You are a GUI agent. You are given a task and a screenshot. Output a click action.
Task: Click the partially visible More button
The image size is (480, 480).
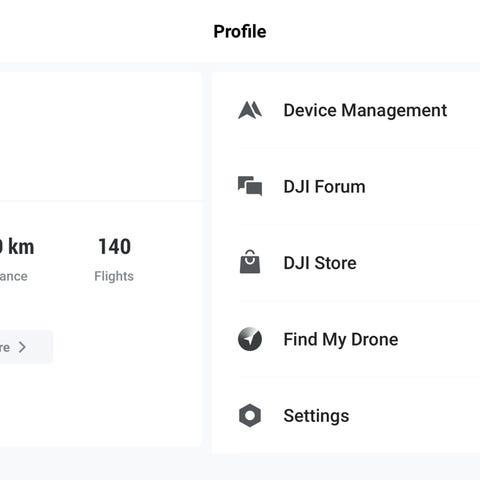[x=26, y=347]
